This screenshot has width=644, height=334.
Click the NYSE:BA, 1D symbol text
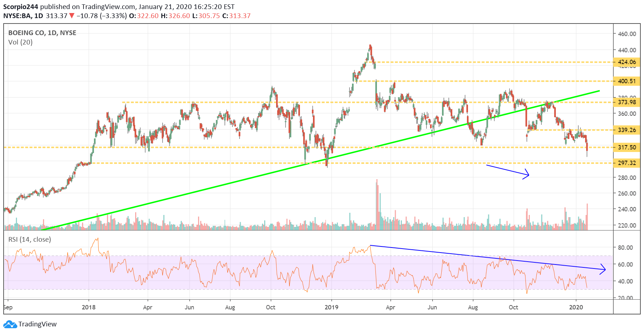click(23, 16)
